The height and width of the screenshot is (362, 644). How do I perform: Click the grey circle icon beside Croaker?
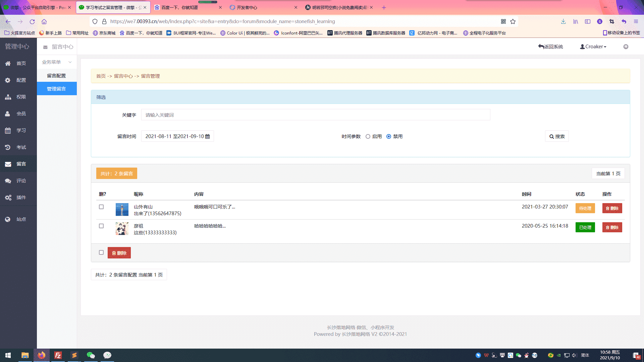pos(626,47)
